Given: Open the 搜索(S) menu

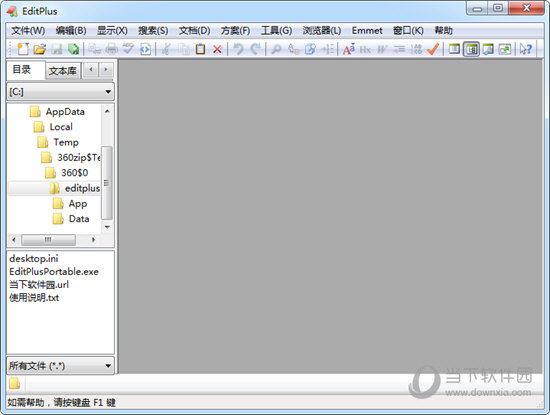Looking at the screenshot, I should click(x=153, y=31).
